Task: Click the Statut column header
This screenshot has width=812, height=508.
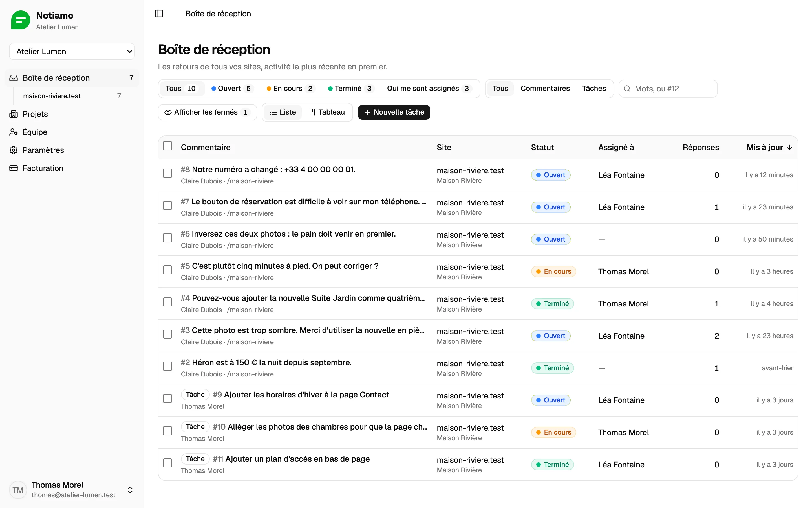Action: click(x=542, y=148)
